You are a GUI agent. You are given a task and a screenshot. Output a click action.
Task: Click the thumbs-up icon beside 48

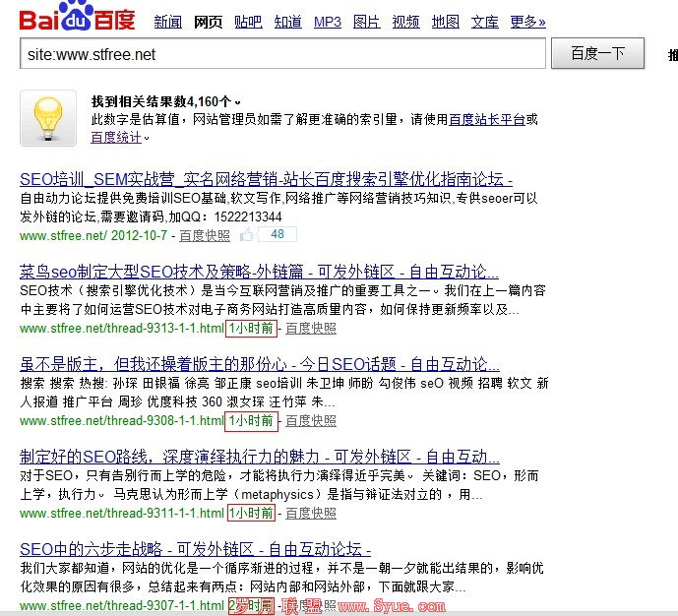(247, 234)
